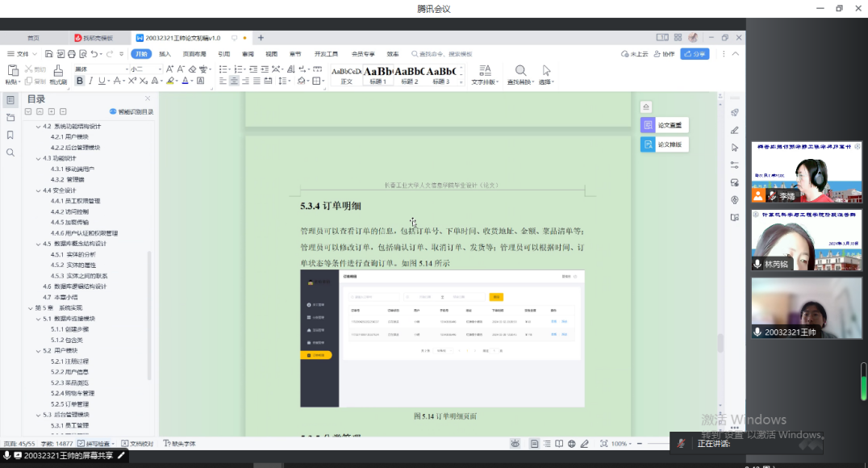Viewport: 868px width, 468px height.
Task: Click the search icon in left sidebar
Action: tap(10, 153)
